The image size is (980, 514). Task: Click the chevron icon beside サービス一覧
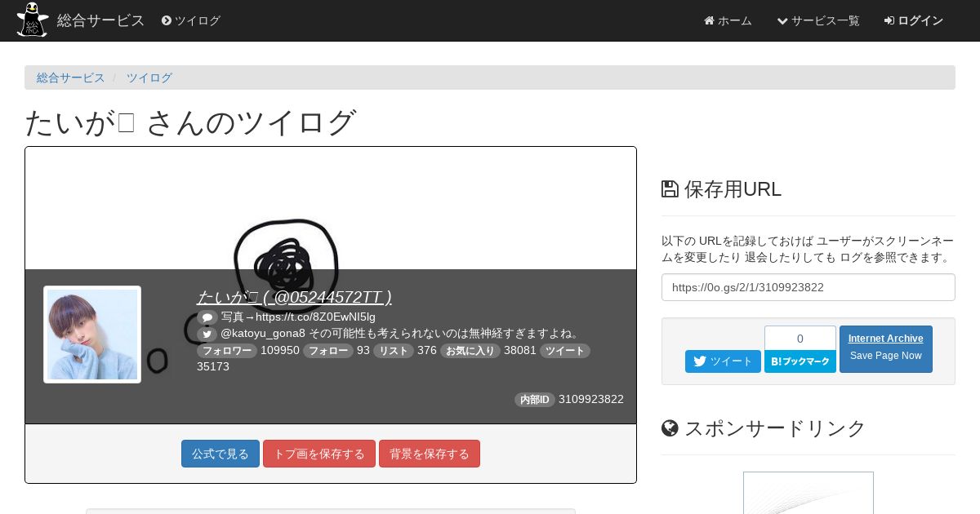[782, 20]
